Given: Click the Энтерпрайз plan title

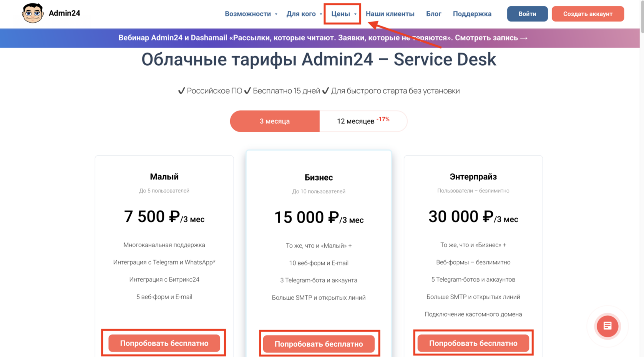Looking at the screenshot, I should (473, 177).
